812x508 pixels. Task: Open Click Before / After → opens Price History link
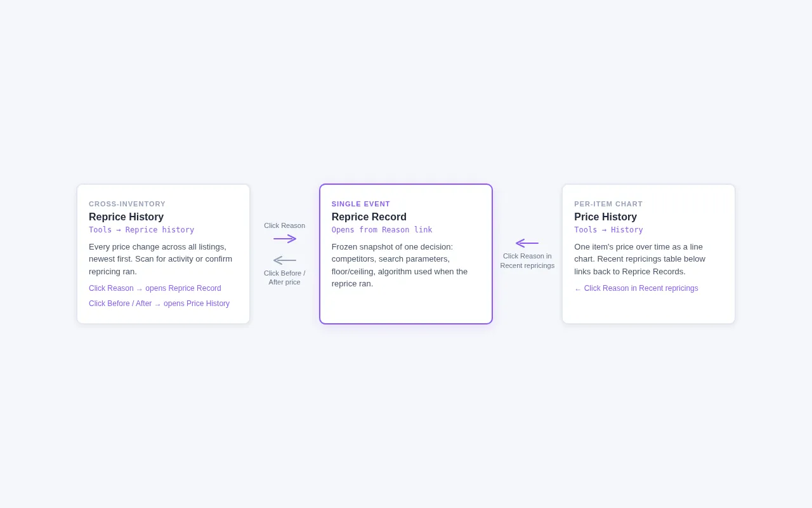click(159, 304)
